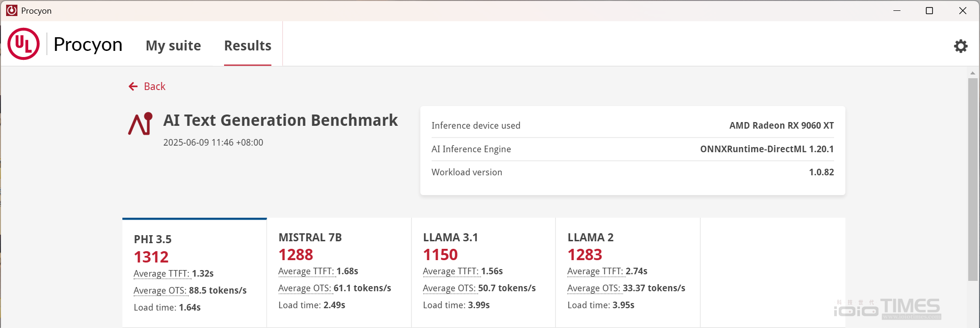980x328 pixels.
Task: Maximize the Procyon window
Action: coord(929,10)
